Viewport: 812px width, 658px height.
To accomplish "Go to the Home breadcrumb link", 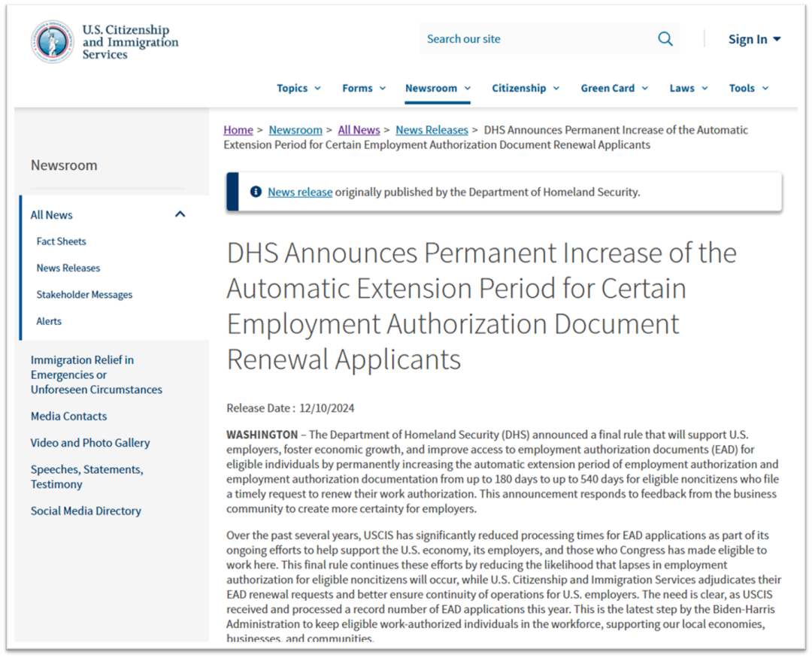I will click(238, 130).
